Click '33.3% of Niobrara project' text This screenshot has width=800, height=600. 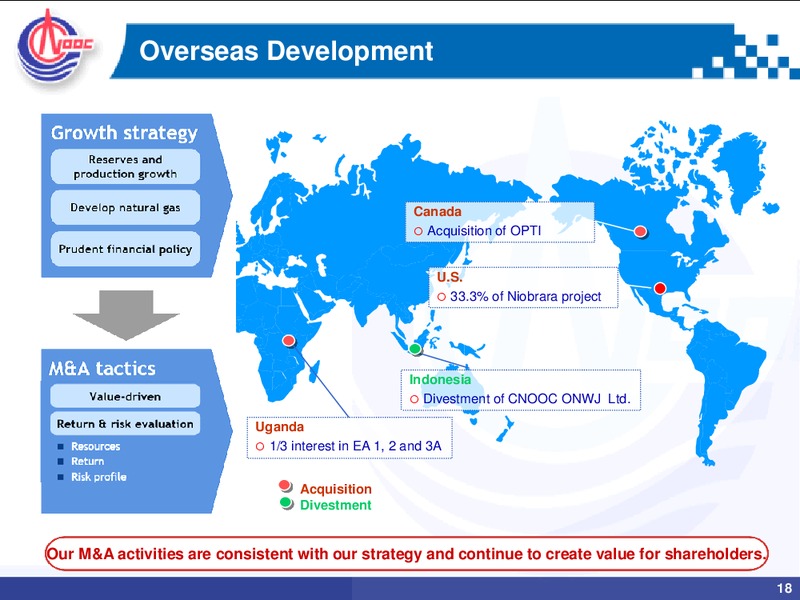click(526, 296)
